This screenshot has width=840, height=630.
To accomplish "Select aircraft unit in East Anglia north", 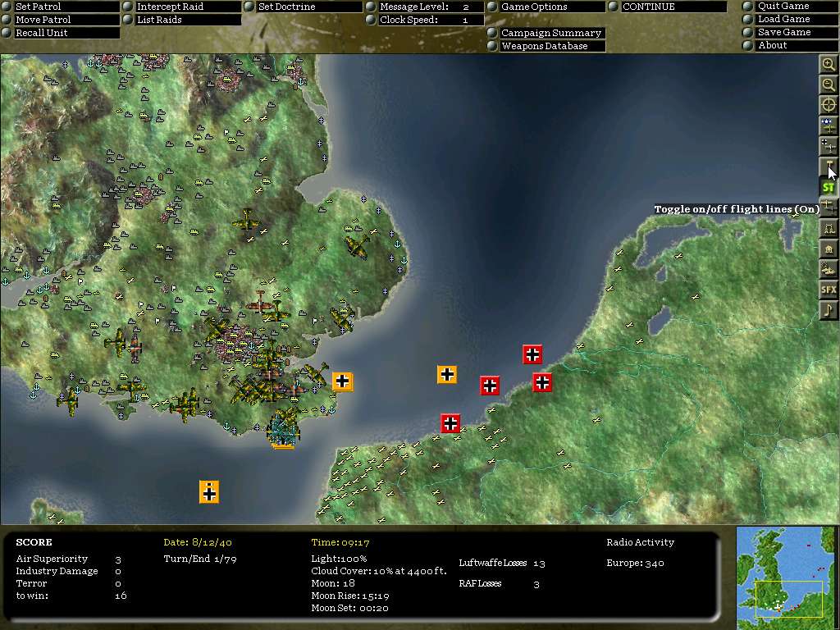I will point(358,246).
